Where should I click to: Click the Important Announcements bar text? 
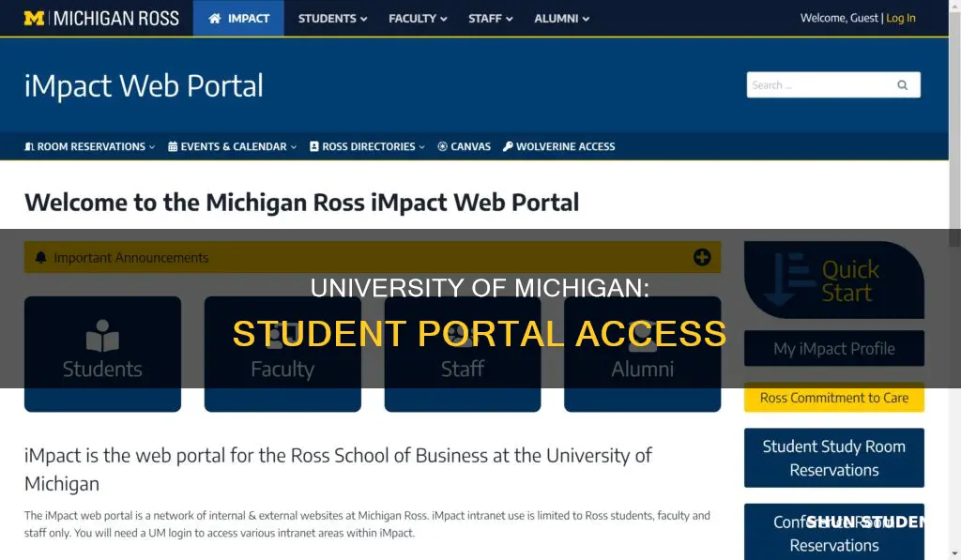[x=131, y=257]
